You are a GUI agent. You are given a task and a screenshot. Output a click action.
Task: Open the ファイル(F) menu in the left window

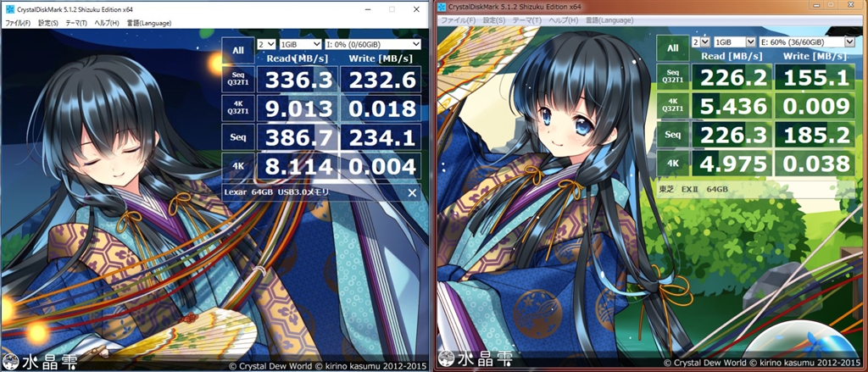pyautogui.click(x=18, y=23)
